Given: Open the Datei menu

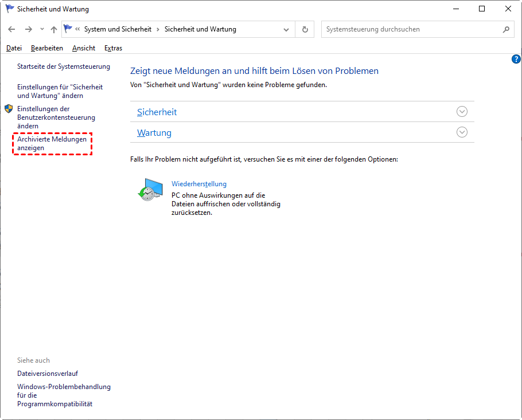Looking at the screenshot, I should 14,48.
